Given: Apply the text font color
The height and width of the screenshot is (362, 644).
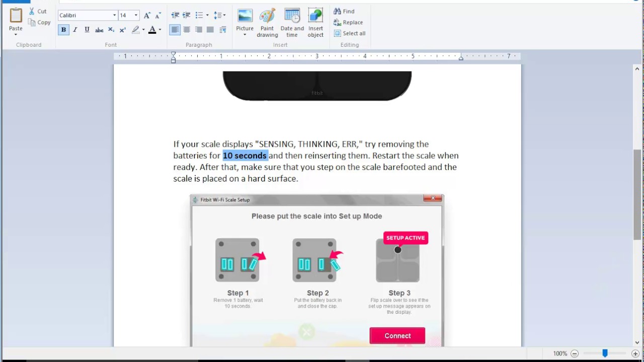Looking at the screenshot, I should pos(152,30).
